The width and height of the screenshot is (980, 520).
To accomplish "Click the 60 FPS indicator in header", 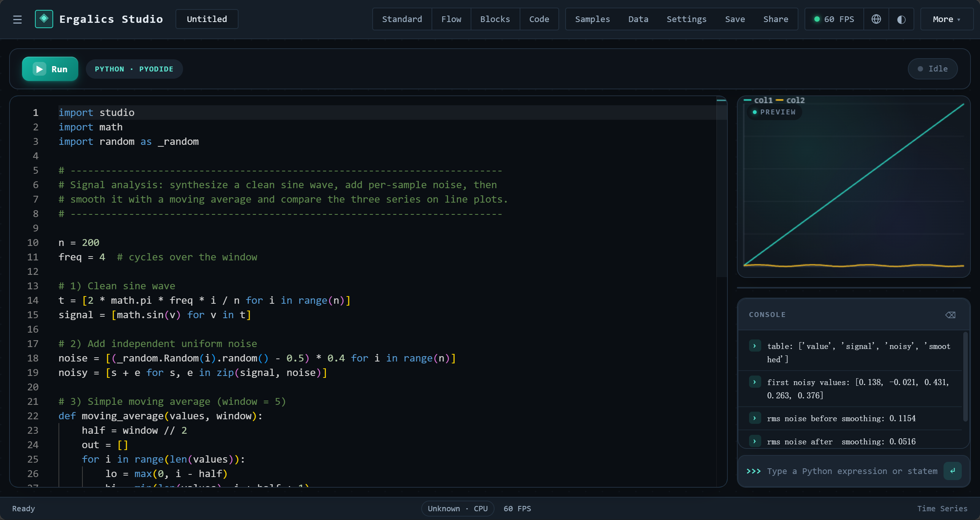I will (834, 19).
